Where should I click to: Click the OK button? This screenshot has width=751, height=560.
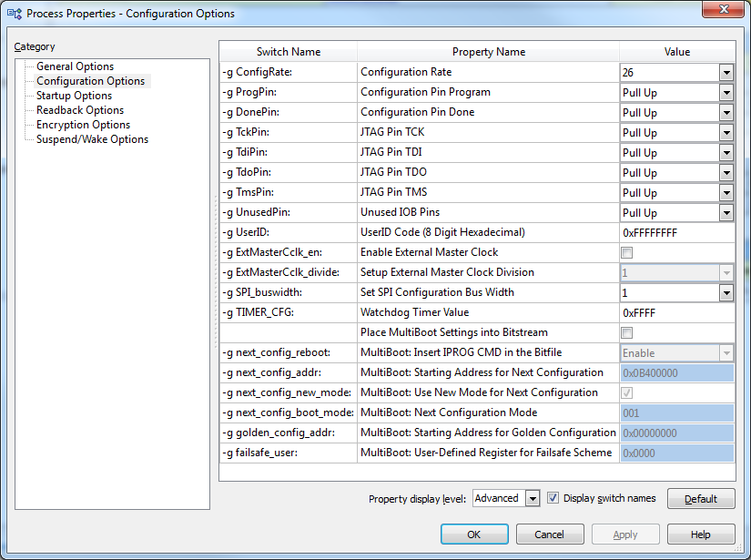click(474, 535)
